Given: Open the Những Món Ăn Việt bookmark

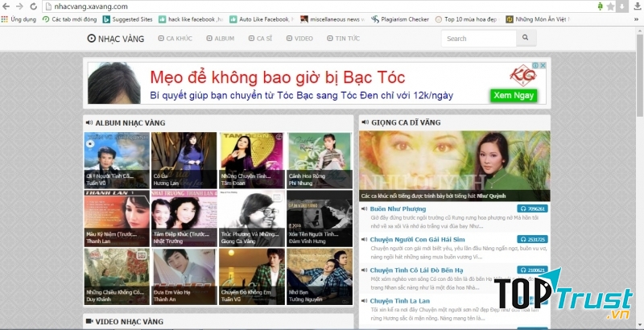Looking at the screenshot, I should point(538,19).
